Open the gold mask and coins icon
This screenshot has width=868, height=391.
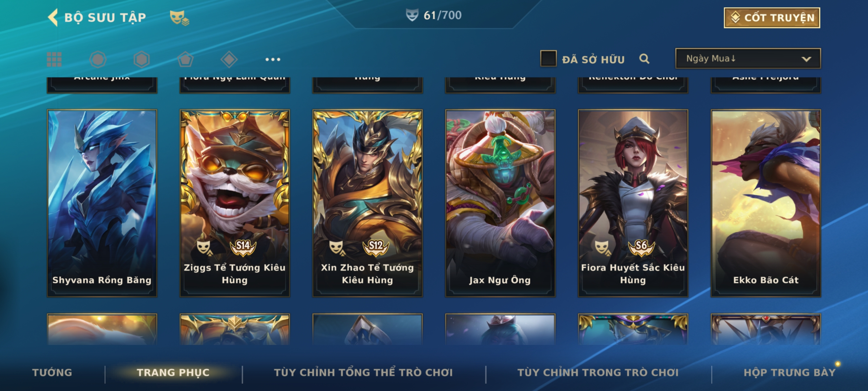coord(179,17)
